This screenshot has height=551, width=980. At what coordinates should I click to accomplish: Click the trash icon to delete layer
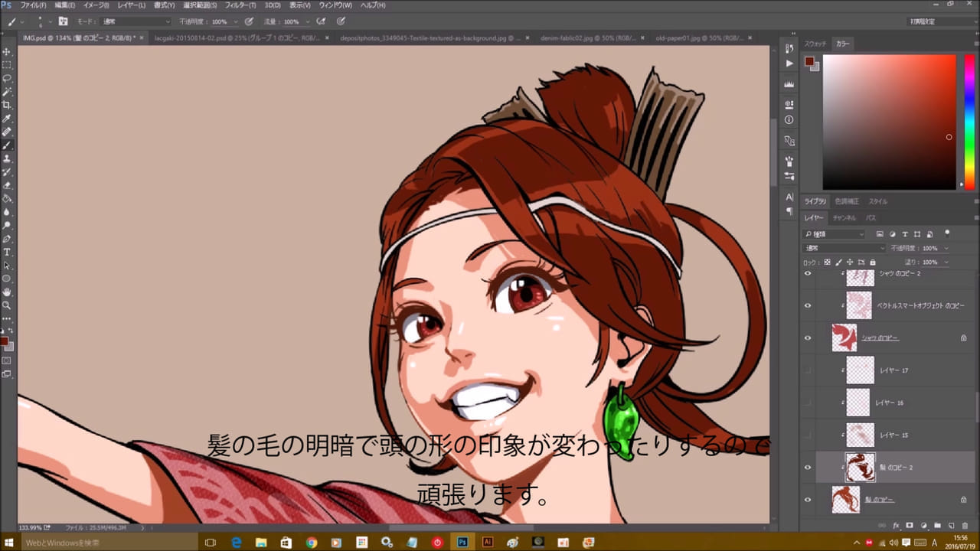[x=965, y=526]
